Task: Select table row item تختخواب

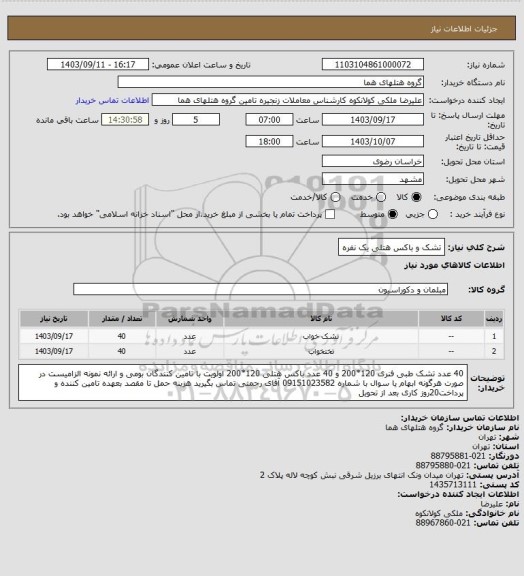Action: pyautogui.click(x=321, y=351)
